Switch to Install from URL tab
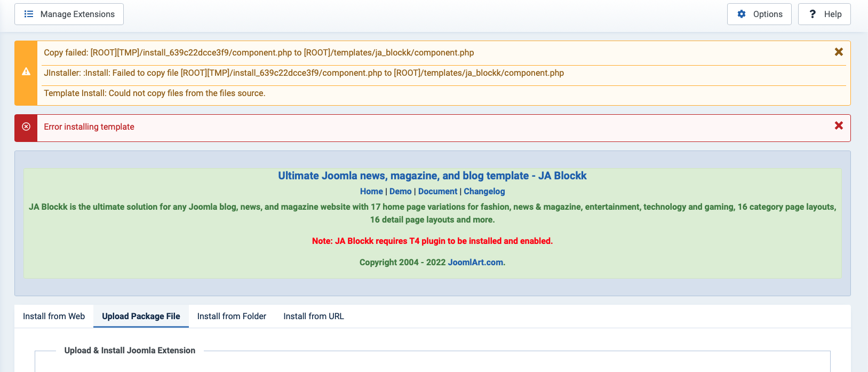The image size is (868, 372). point(314,316)
